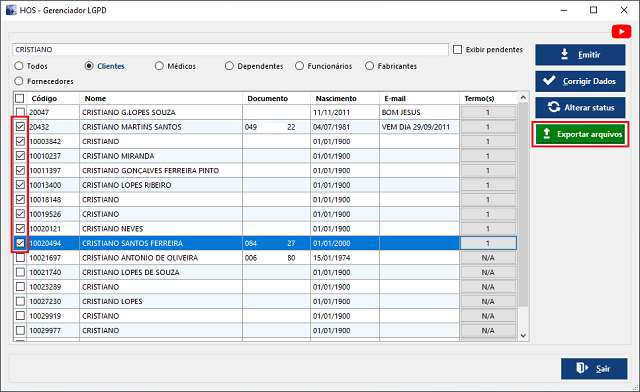Open Termo button for CRISTIANO MARTINS SANTOS
Image resolution: width=640 pixels, height=392 pixels.
click(x=488, y=127)
